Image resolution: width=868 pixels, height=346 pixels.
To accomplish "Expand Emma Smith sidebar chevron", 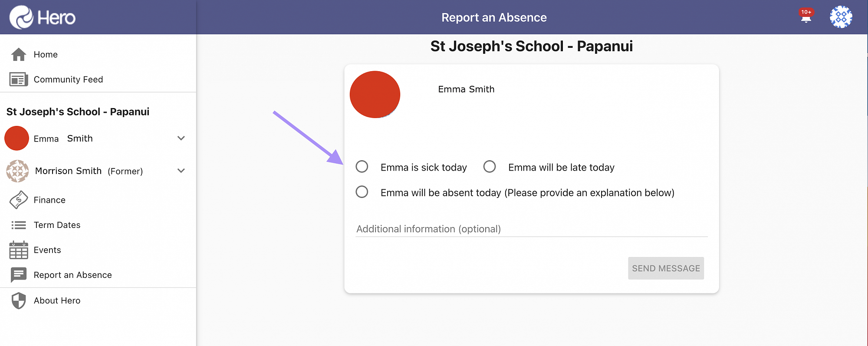I will click(181, 138).
